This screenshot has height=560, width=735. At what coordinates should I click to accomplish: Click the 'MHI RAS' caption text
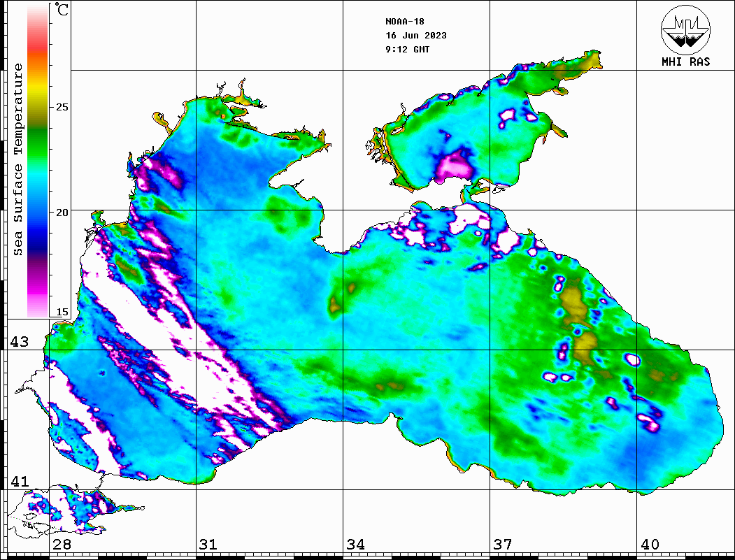[685, 62]
